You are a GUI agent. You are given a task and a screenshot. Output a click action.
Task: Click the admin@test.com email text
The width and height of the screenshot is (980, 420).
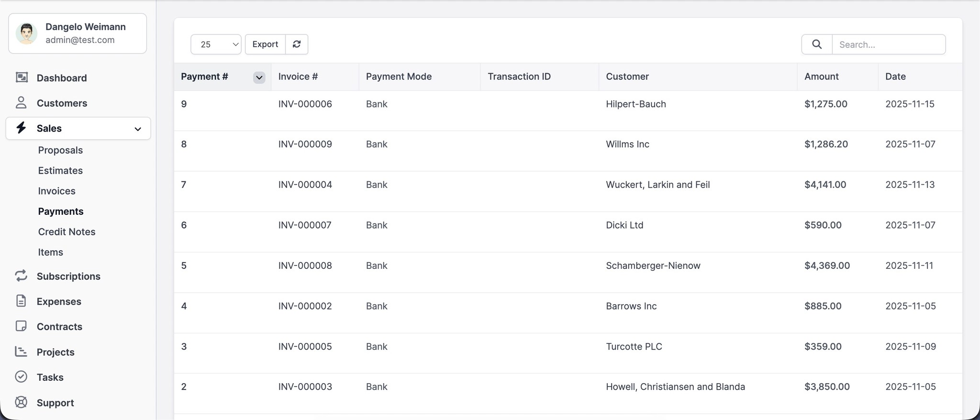(x=80, y=40)
